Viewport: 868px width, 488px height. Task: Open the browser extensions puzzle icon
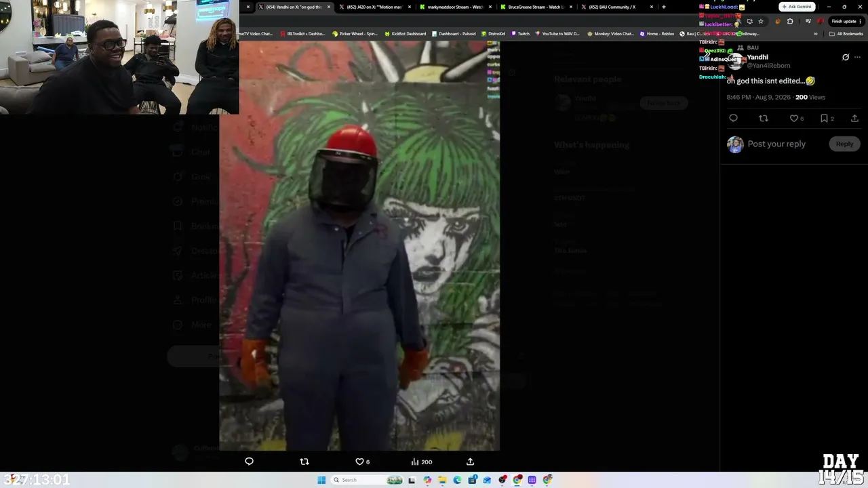(x=790, y=21)
